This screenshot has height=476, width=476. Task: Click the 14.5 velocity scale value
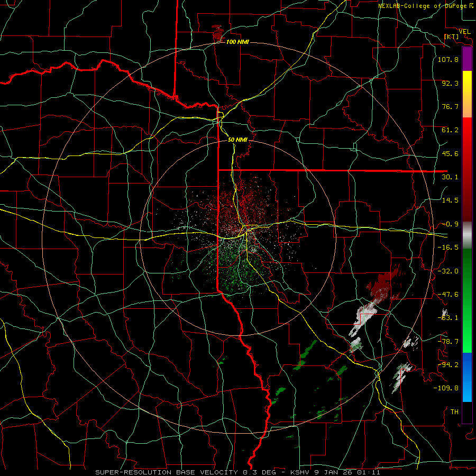(x=450, y=200)
